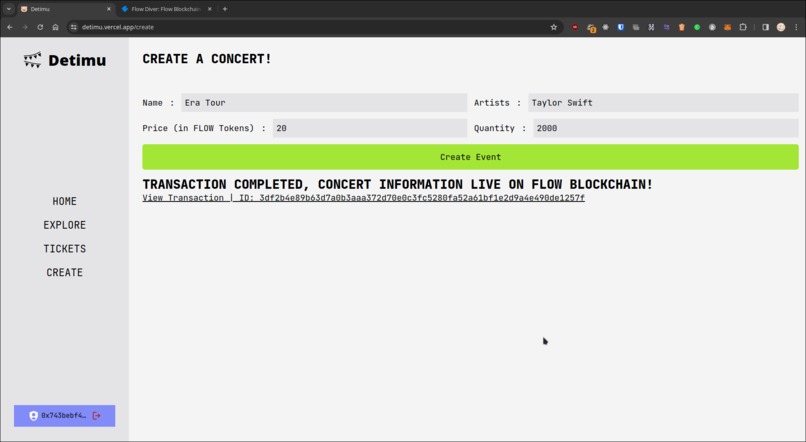The width and height of the screenshot is (806, 442).
Task: Click the orange bin-shaped extension icon
Action: click(682, 27)
